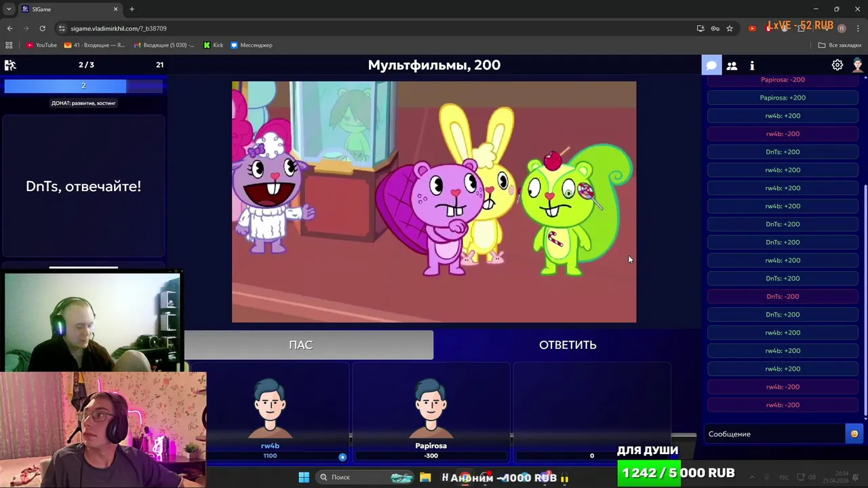Image resolution: width=868 pixels, height=488 pixels.
Task: Show the players list icon
Action: 732,65
